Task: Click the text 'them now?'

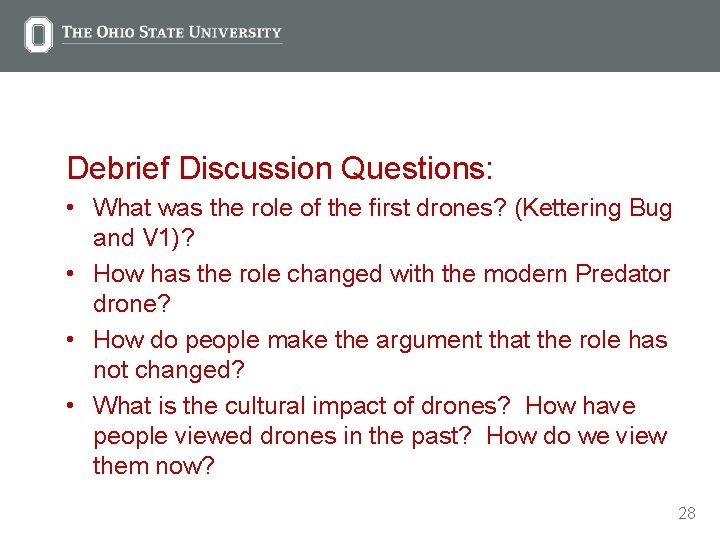Action: [x=153, y=466]
